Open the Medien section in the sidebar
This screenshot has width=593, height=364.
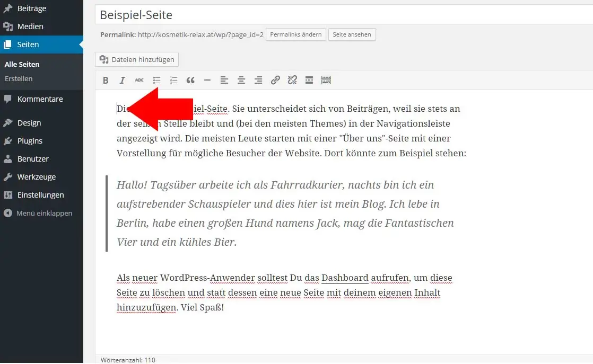[28, 26]
